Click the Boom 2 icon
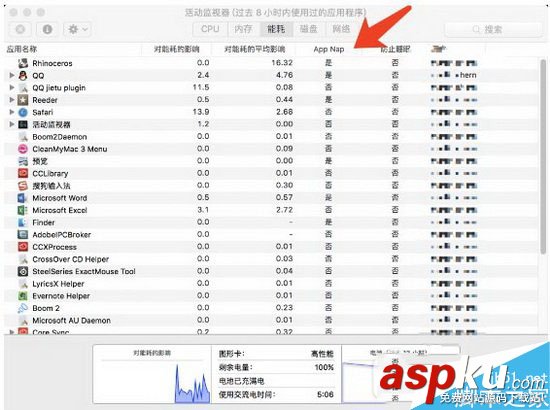550x410 pixels. pos(23,308)
